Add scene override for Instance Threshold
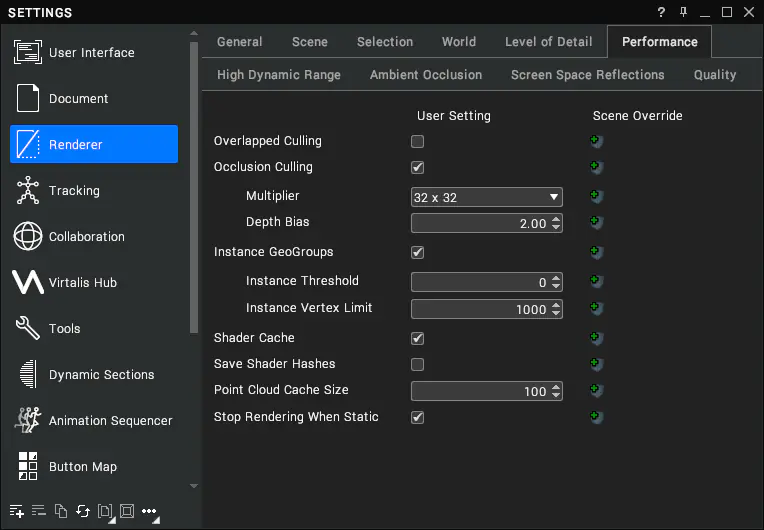The width and height of the screenshot is (764, 530). [596, 281]
